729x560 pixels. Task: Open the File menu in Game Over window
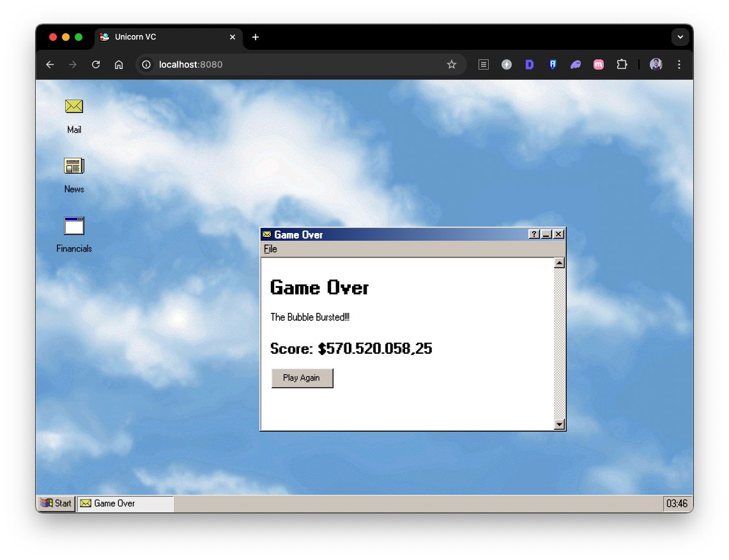tap(270, 249)
